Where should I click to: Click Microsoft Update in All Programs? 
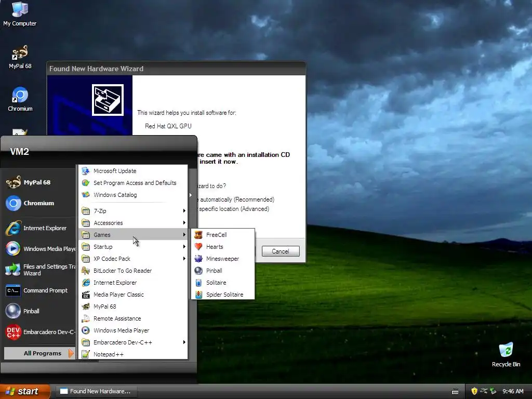tap(133, 171)
